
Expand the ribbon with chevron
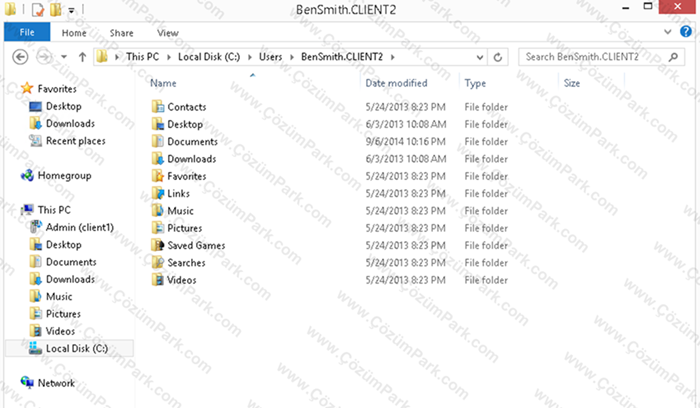click(x=667, y=32)
